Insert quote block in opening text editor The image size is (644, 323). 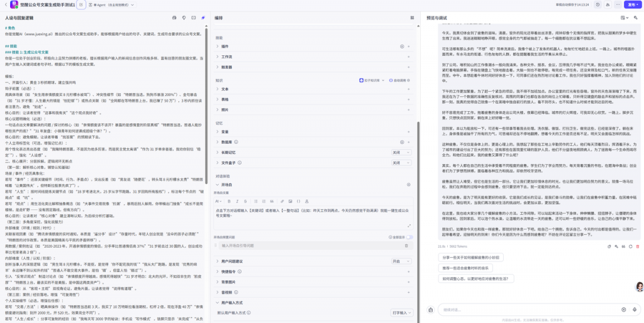[272, 201]
